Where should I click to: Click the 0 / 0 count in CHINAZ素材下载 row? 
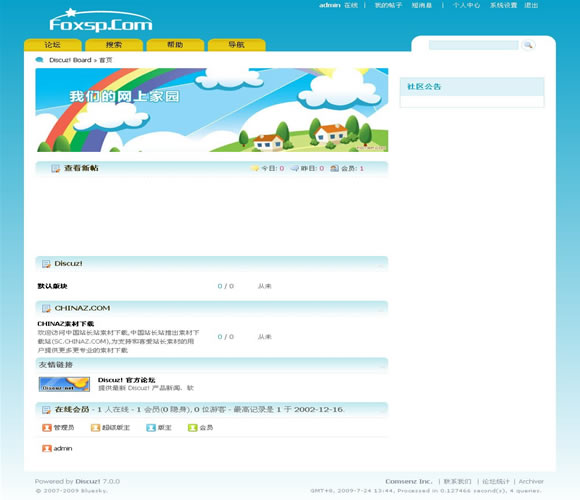click(x=226, y=337)
